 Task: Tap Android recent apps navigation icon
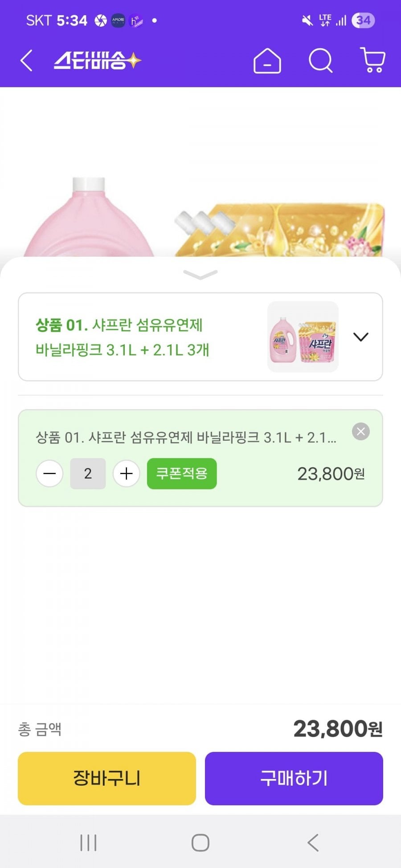tap(88, 843)
